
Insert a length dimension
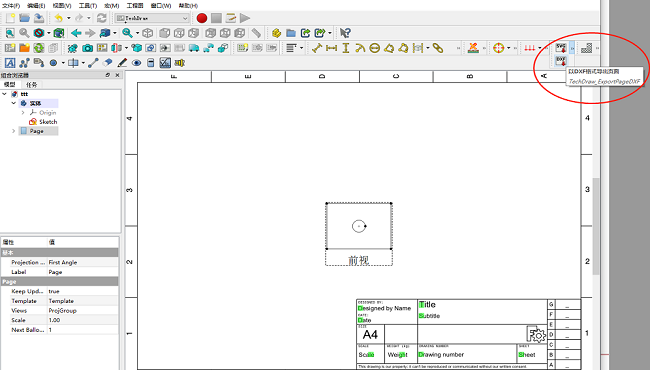317,48
